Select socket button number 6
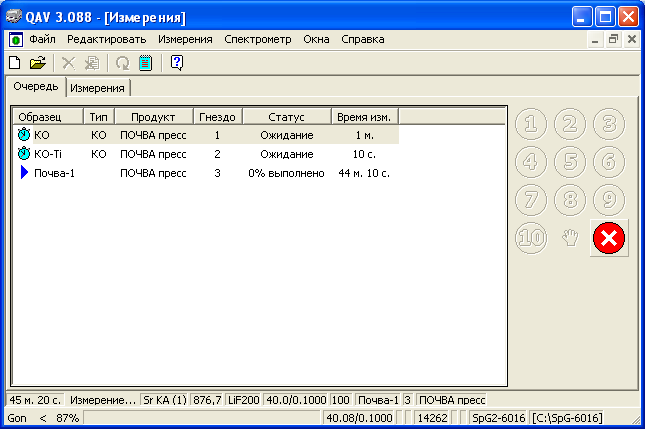This screenshot has width=645, height=429. tap(609, 162)
